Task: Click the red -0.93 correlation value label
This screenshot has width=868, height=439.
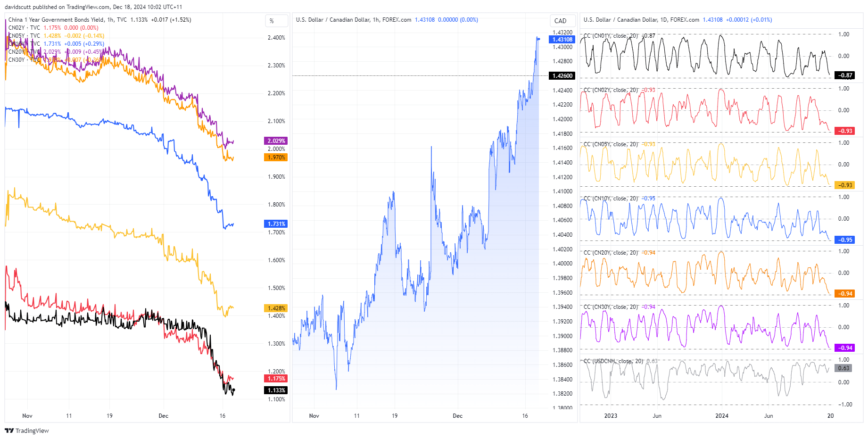Action: pyautogui.click(x=844, y=131)
